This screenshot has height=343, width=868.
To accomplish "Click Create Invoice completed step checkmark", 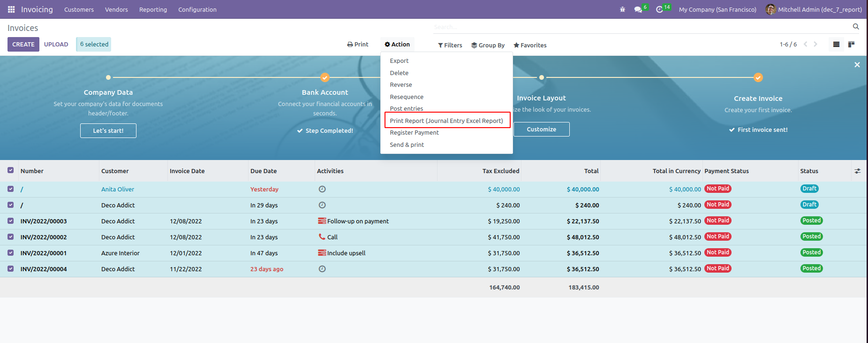I will [758, 77].
